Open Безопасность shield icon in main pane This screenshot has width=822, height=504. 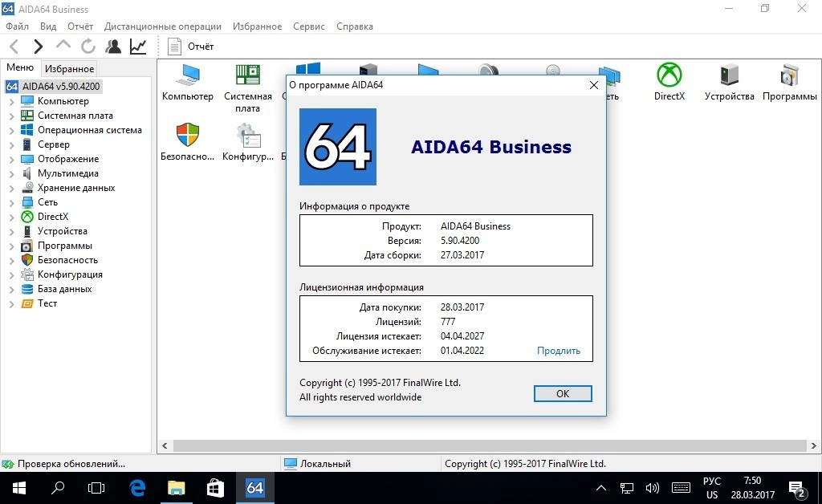click(188, 141)
